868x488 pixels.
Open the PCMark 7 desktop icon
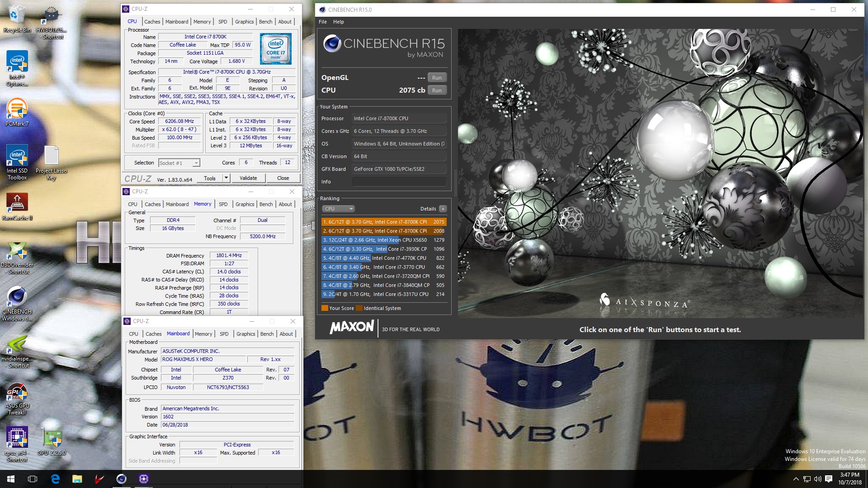[17, 112]
